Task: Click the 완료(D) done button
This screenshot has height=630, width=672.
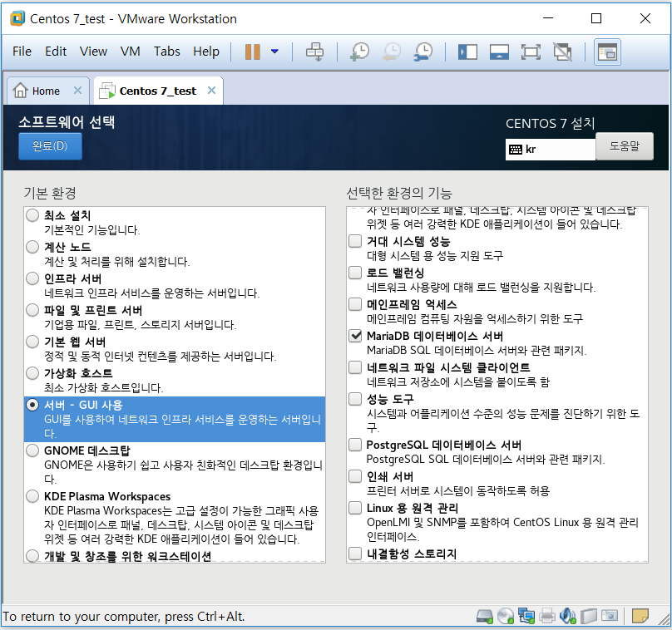Action: [x=50, y=146]
